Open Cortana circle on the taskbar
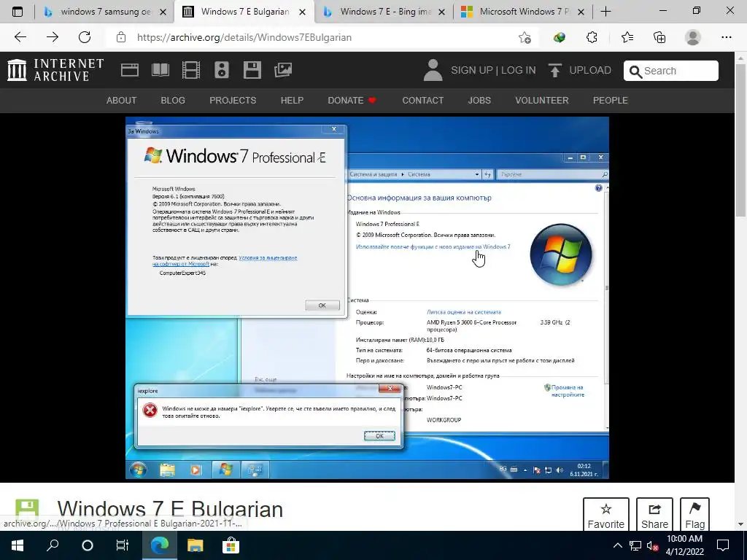This screenshot has height=560, width=747. (88, 545)
